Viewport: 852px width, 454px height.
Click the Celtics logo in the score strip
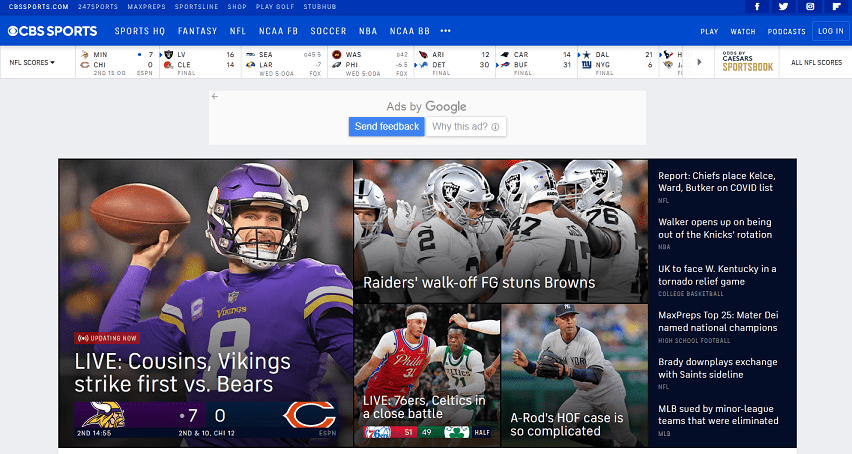pyautogui.click(x=456, y=432)
